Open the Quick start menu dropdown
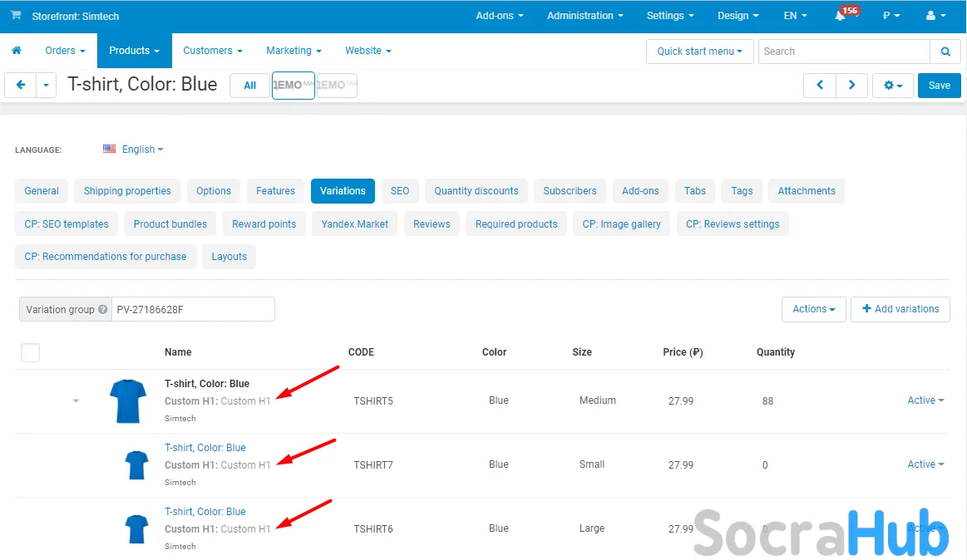This screenshot has height=560, width=967. [699, 52]
